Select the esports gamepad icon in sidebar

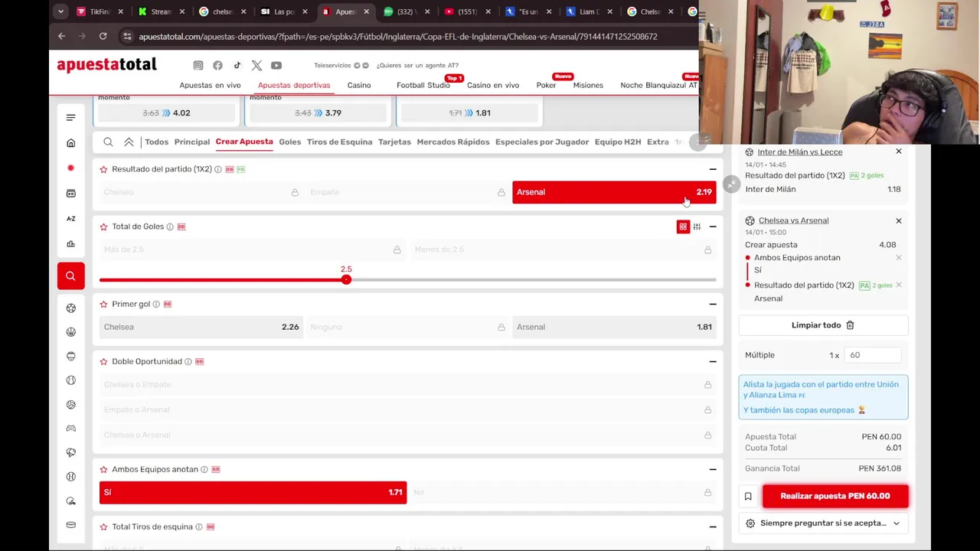click(x=70, y=428)
